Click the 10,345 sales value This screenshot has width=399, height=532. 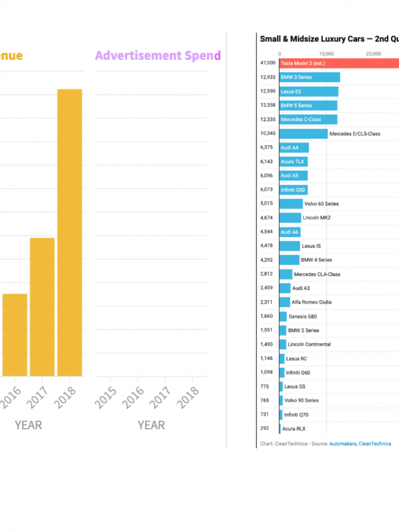point(268,133)
